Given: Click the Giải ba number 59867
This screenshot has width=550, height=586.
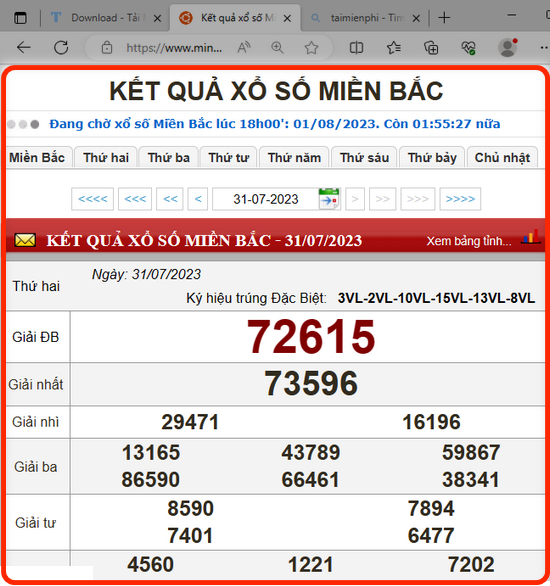Looking at the screenshot, I should pos(471,452).
